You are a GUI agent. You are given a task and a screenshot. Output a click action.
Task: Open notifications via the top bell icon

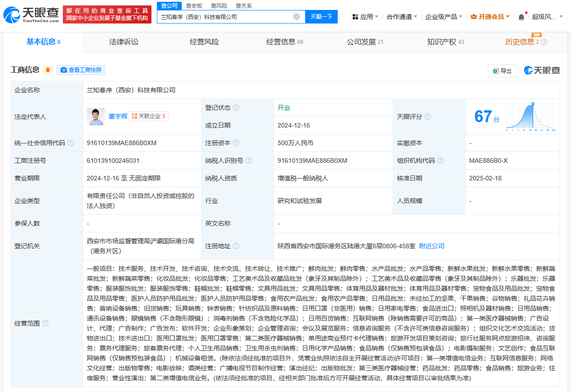(x=521, y=17)
